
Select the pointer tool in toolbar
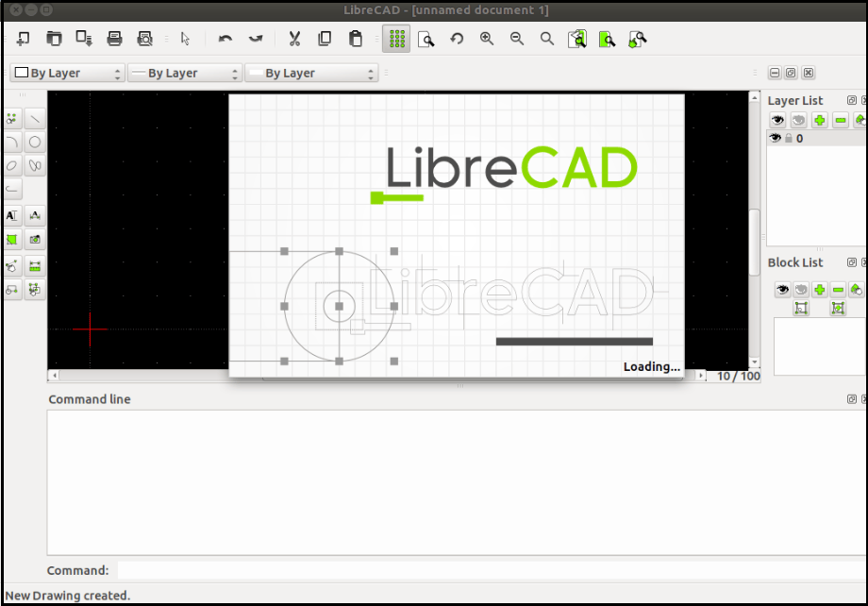186,39
